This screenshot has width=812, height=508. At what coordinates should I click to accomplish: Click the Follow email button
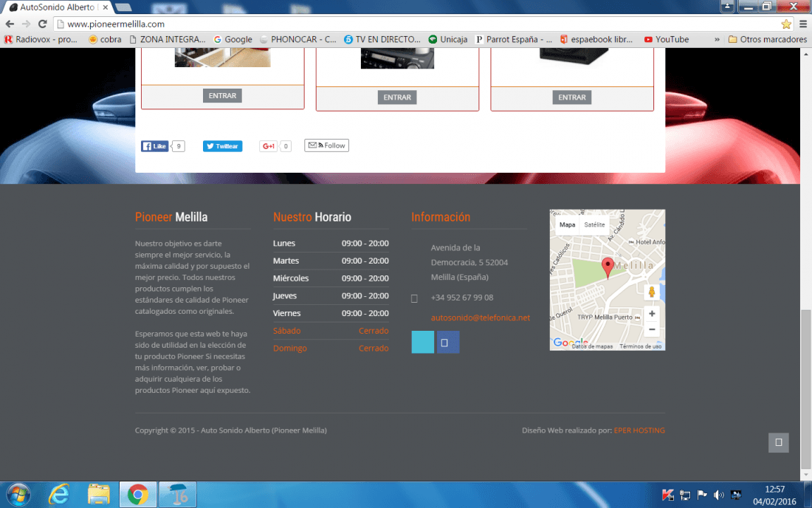327,145
